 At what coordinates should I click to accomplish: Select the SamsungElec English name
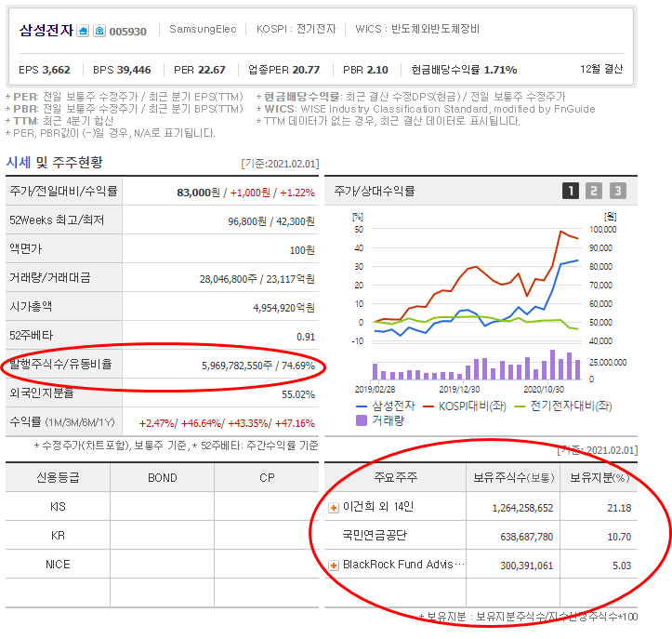tap(203, 29)
